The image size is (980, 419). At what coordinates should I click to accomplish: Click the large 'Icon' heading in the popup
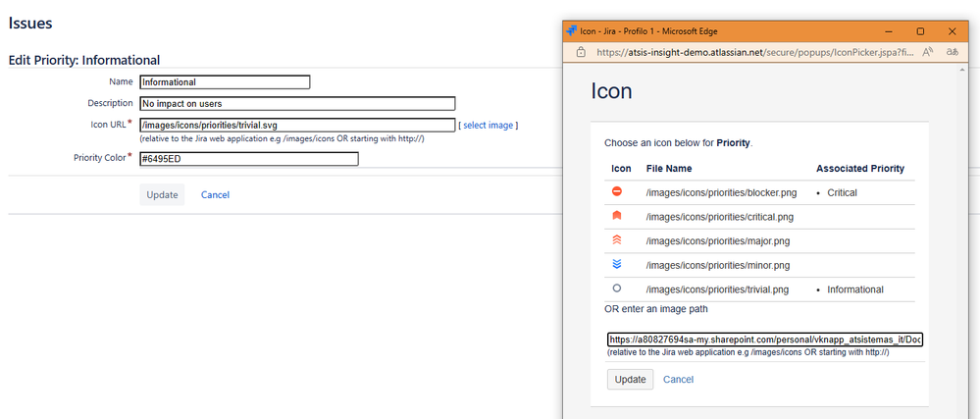(x=611, y=91)
